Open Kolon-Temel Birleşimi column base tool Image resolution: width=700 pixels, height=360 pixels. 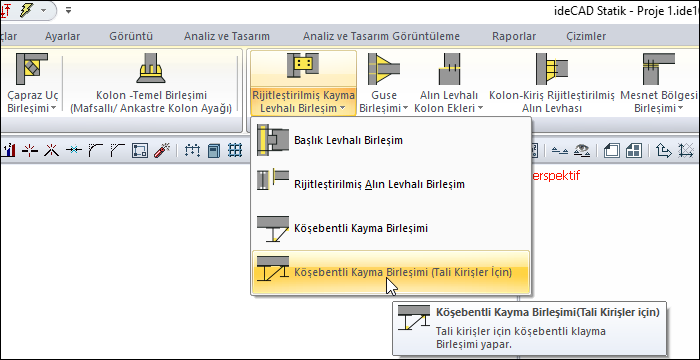click(151, 83)
